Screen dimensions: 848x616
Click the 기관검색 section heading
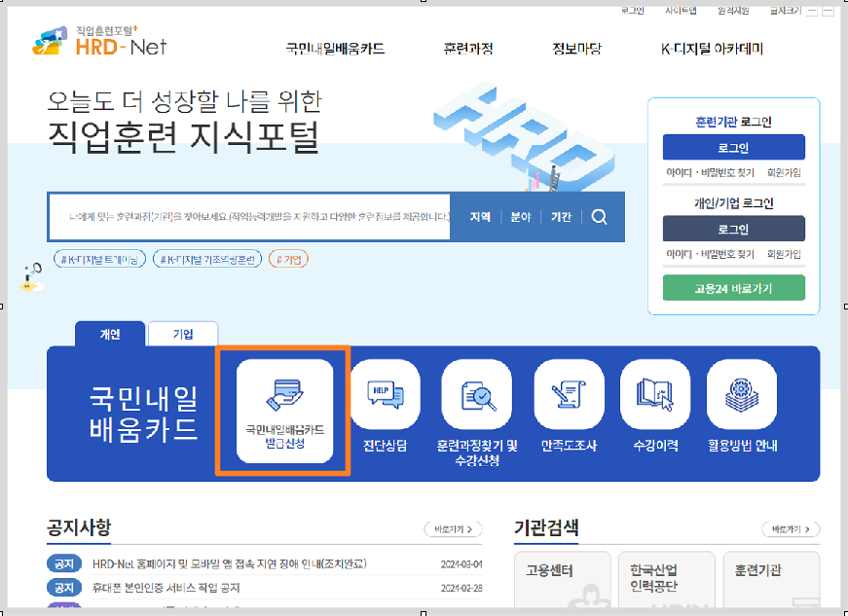546,526
